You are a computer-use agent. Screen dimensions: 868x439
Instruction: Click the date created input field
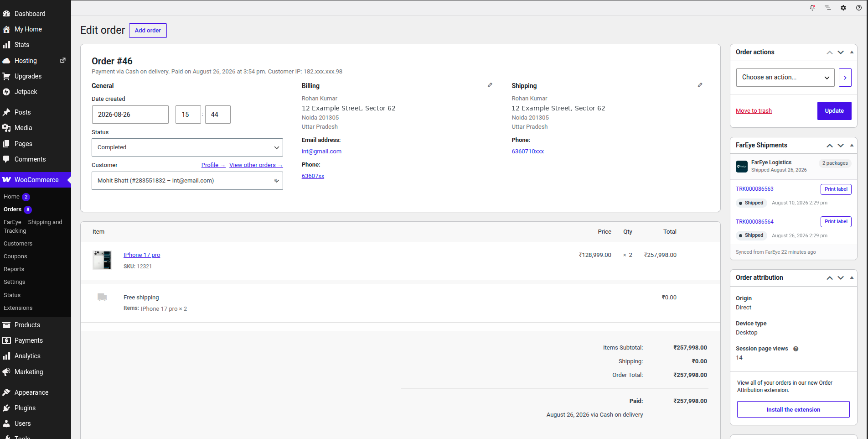[x=130, y=115]
